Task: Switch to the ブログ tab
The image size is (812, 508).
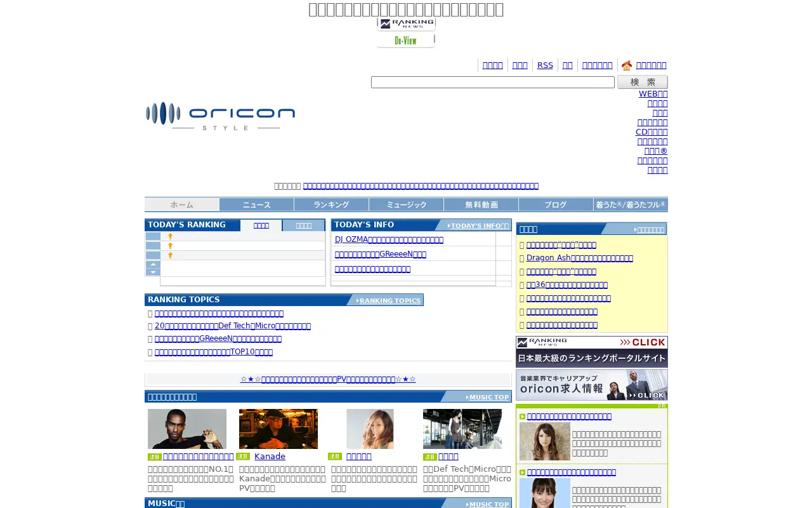Action: pyautogui.click(x=556, y=204)
